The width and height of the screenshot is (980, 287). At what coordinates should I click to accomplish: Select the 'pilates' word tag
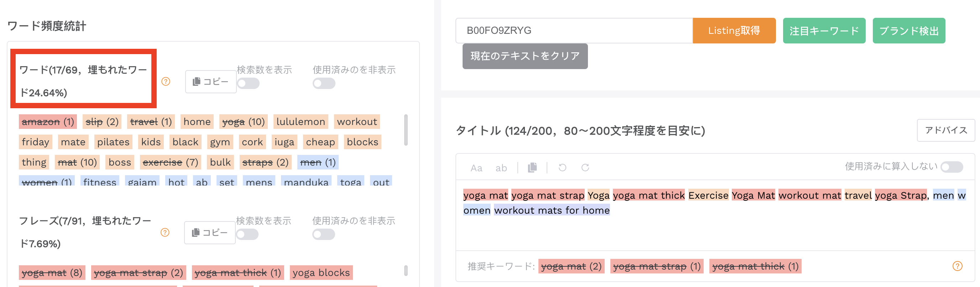point(113,142)
